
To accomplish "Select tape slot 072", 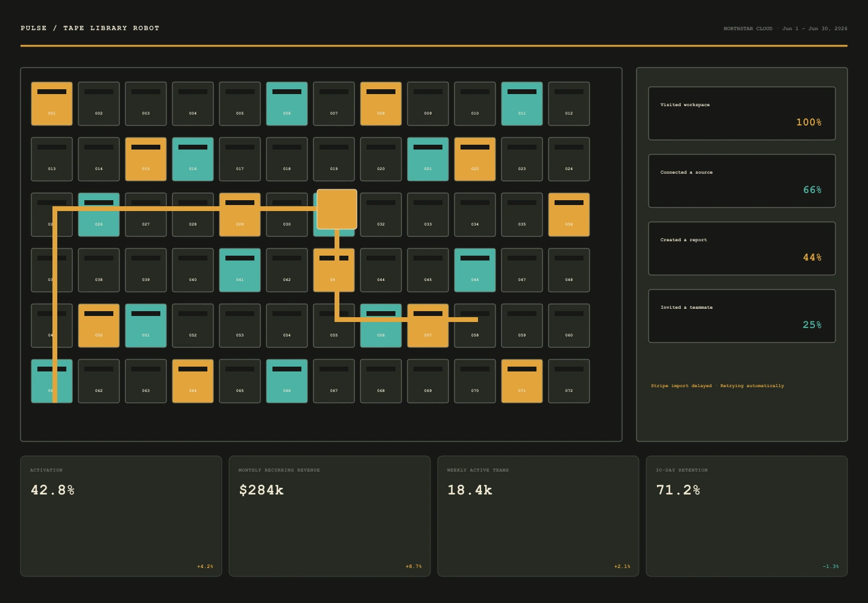I will (x=569, y=381).
